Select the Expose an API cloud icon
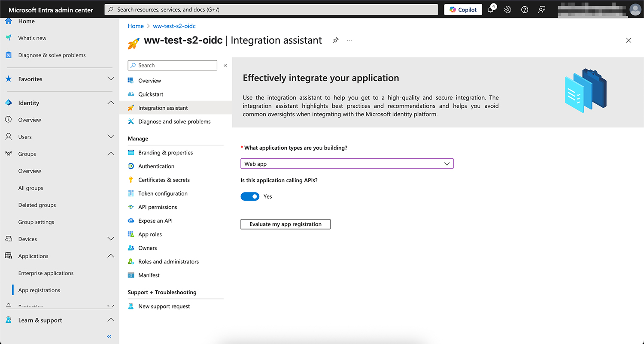This screenshot has height=344, width=644. pyautogui.click(x=130, y=220)
